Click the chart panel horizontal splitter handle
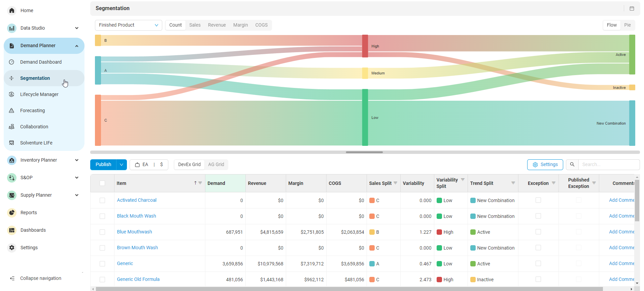Screen dimensions: 644x291 click(364, 152)
